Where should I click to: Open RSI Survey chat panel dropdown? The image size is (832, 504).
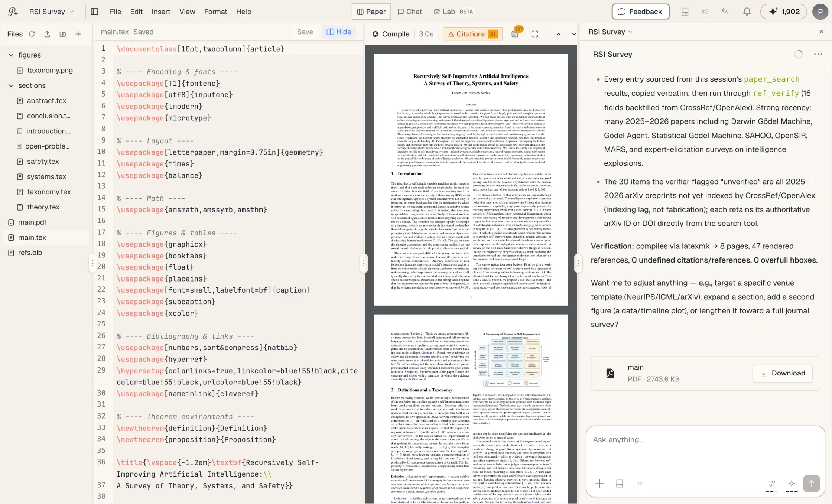tap(610, 32)
